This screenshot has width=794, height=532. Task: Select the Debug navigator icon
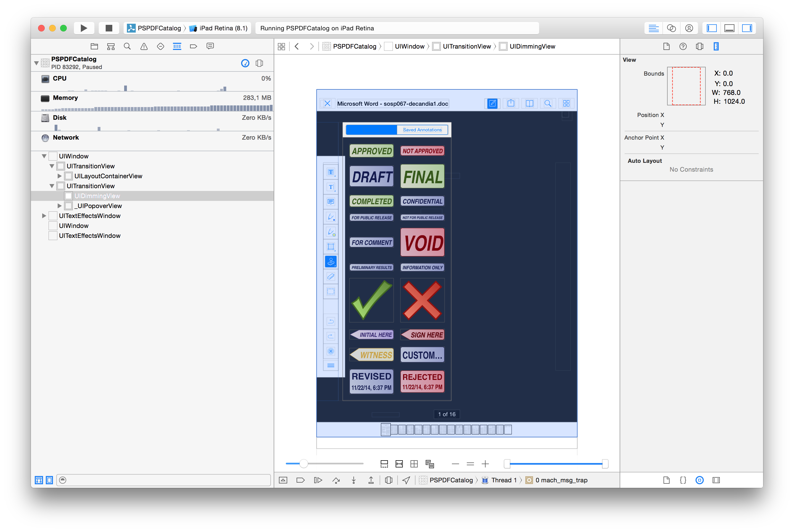point(177,46)
